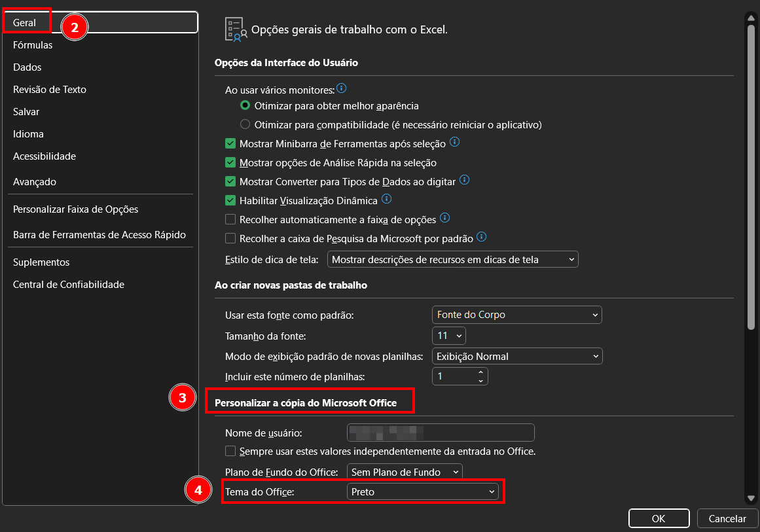This screenshot has width=760, height=532.
Task: Click the 'Nome de usuário' text field
Action: [441, 433]
